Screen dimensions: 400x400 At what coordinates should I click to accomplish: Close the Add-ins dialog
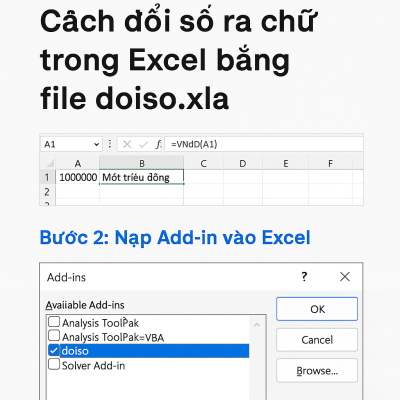(x=345, y=276)
